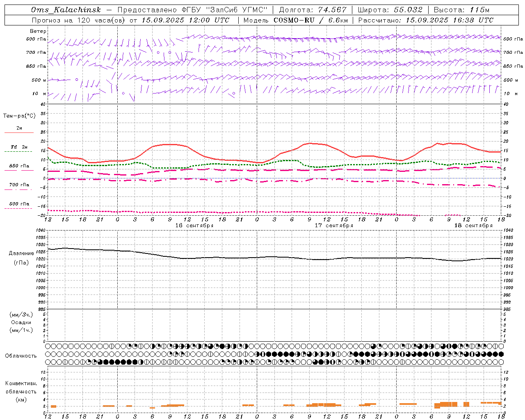This screenshot has height=420, width=525.
Task: Select the green dashed line sample under 'Td 2м'
Action: (x=18, y=152)
